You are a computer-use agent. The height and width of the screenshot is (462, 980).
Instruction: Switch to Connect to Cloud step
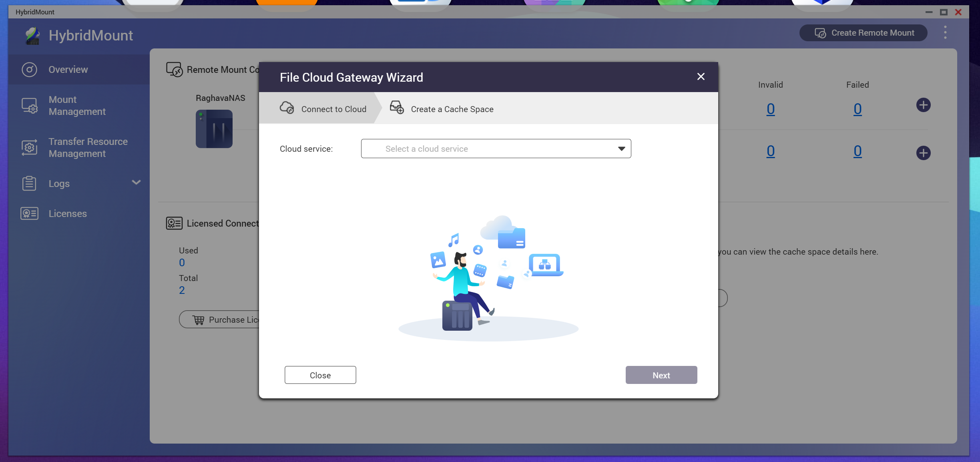click(x=323, y=108)
